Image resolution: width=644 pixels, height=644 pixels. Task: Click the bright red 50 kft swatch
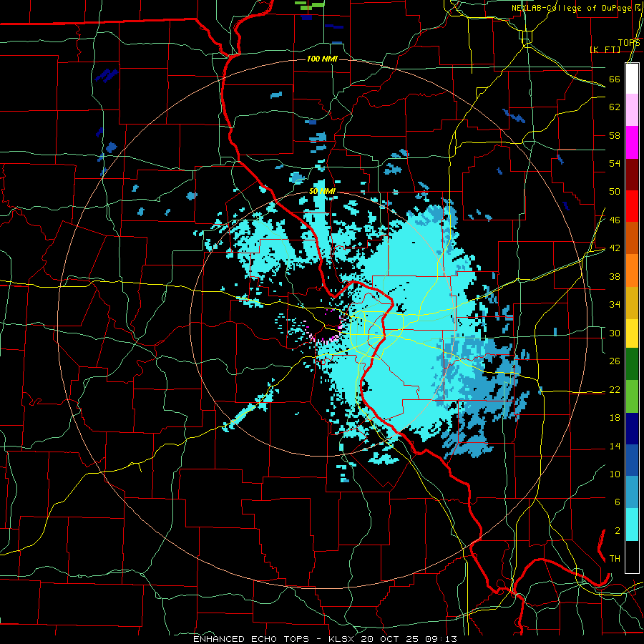(632, 206)
